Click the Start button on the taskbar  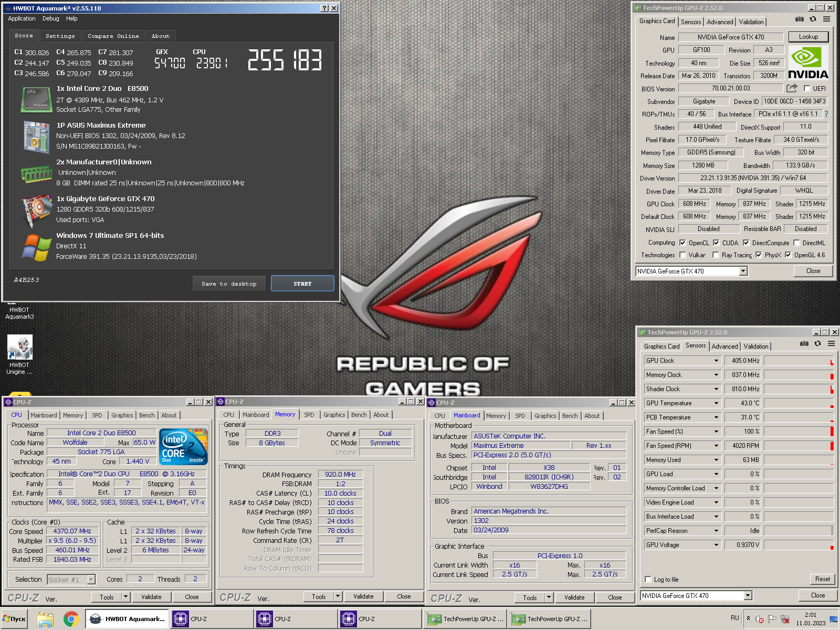pos(14,619)
